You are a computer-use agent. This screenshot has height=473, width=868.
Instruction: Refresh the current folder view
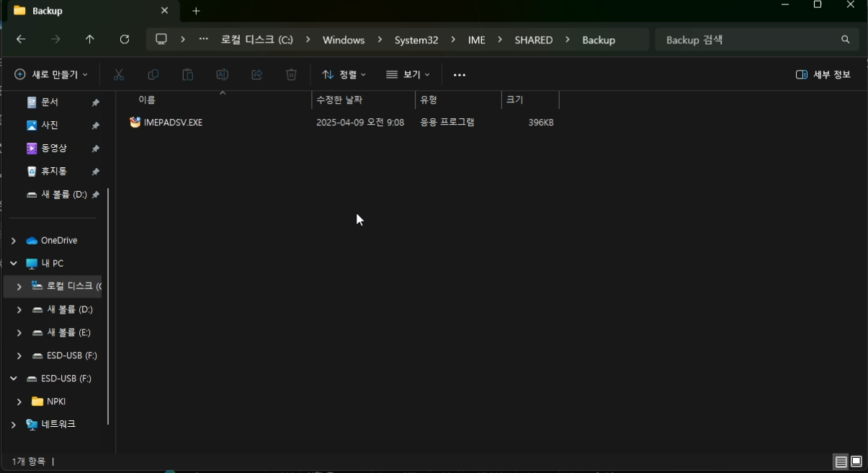tap(125, 40)
